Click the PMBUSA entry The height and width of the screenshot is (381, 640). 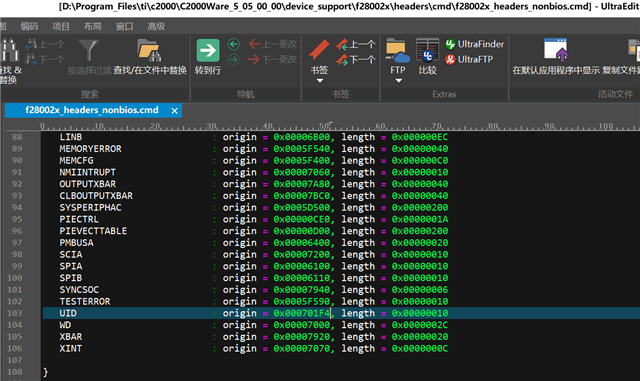point(76,243)
